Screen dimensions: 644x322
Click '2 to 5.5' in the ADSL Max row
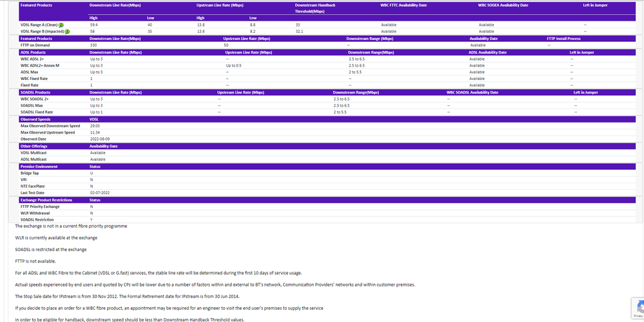coord(356,72)
